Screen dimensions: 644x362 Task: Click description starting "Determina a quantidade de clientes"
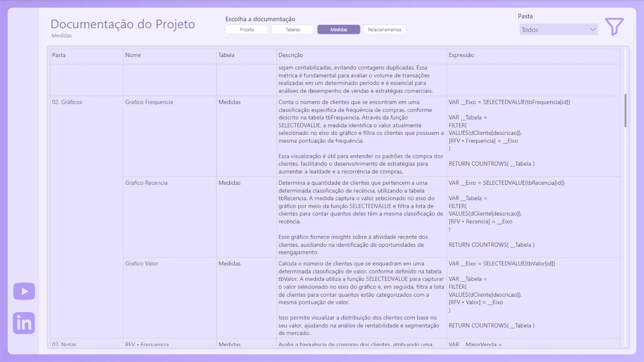[x=361, y=202]
